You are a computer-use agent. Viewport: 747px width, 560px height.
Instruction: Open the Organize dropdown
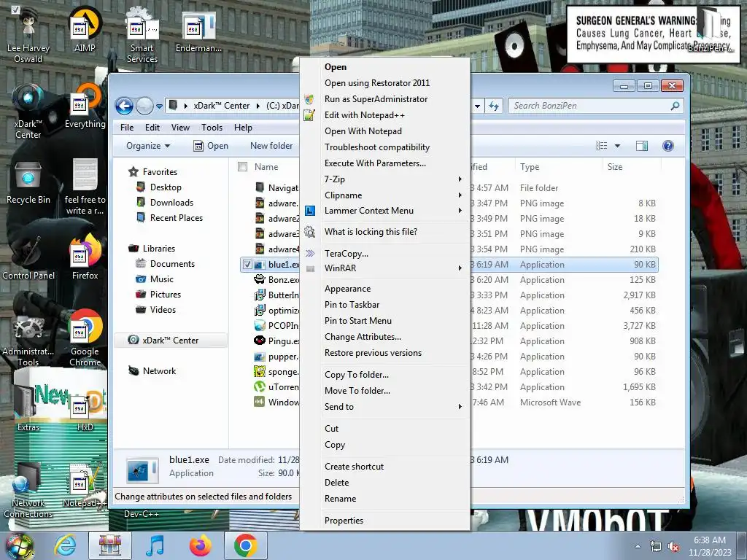147,146
